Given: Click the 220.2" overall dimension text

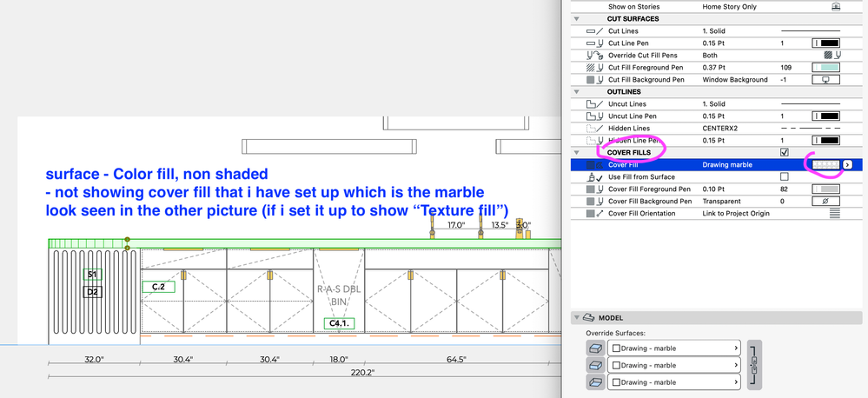Looking at the screenshot, I should pos(361,373).
